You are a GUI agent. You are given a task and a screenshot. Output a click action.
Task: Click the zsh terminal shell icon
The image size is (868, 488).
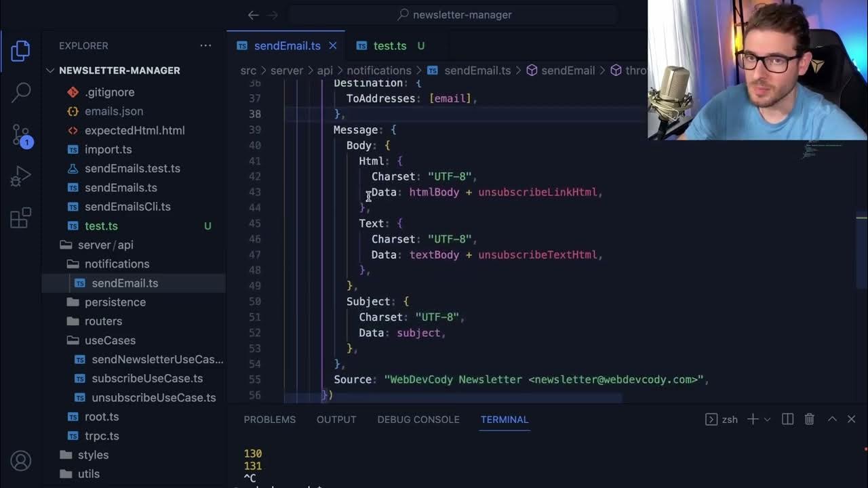coord(711,420)
